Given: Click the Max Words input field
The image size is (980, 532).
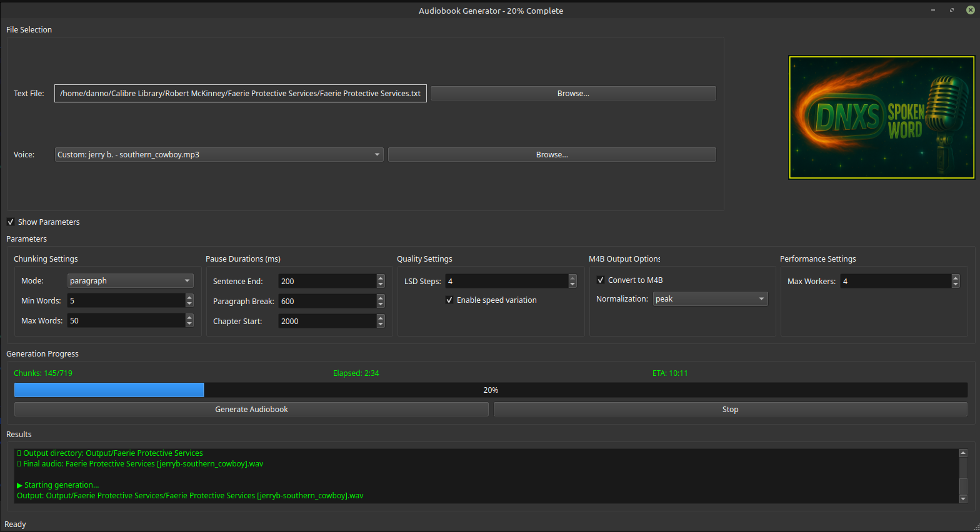Looking at the screenshot, I should (126, 321).
